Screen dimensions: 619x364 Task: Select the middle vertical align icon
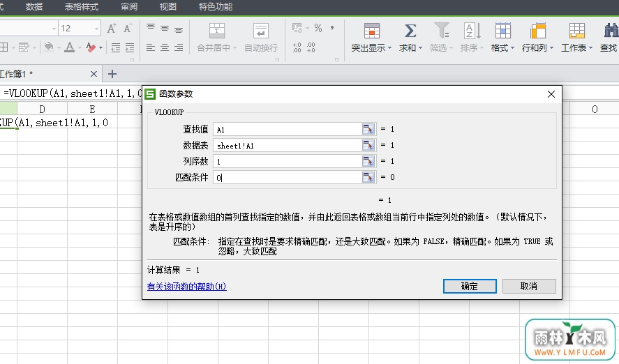(165, 29)
